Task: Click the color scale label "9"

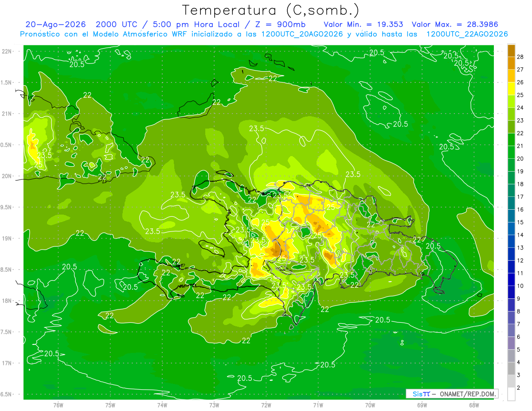Action: (x=519, y=298)
